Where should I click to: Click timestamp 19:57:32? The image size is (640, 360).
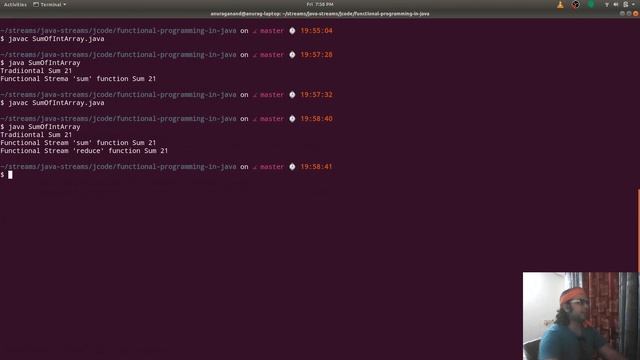pyautogui.click(x=316, y=95)
